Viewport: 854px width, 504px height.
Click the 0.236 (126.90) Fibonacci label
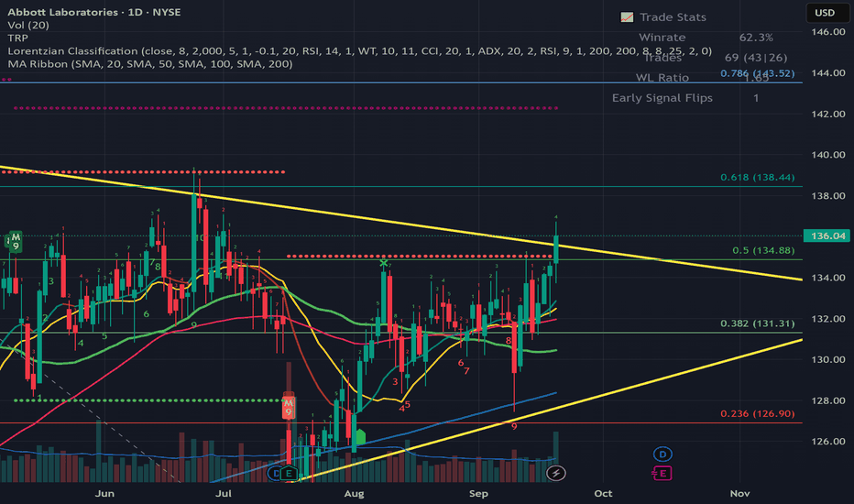757,413
